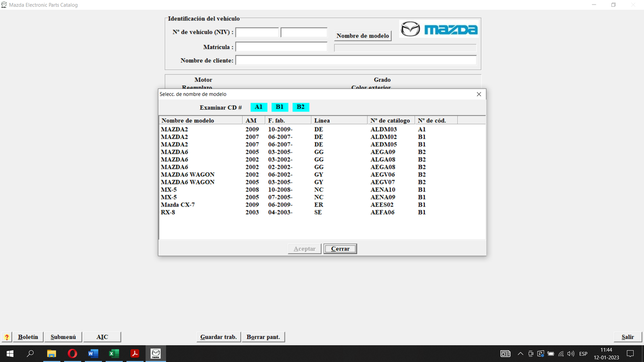The image size is (644, 362).
Task: Click Guardar trab. button
Action: click(218, 337)
